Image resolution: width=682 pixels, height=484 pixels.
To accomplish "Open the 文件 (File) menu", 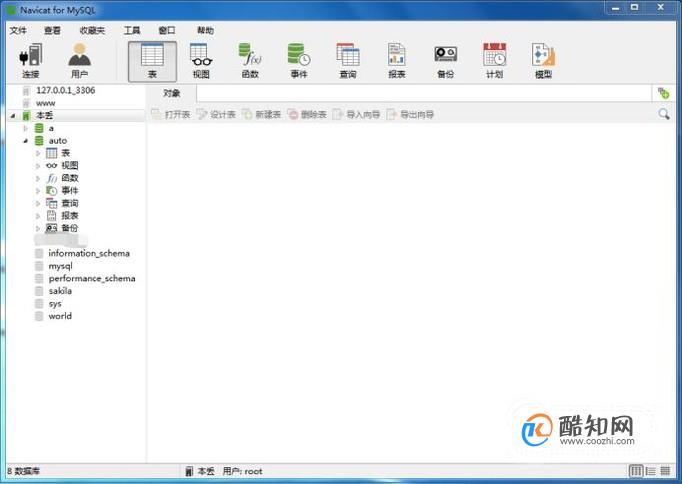I will click(18, 30).
